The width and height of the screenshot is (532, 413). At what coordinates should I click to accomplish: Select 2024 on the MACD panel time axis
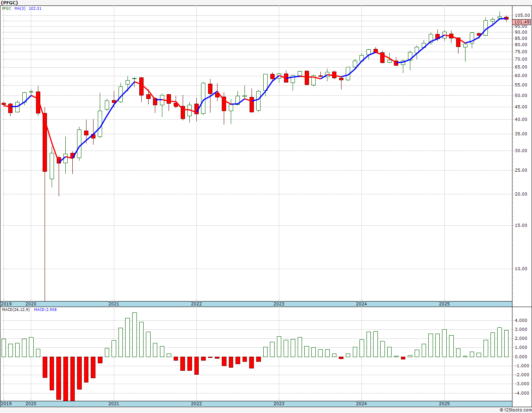coord(361,404)
